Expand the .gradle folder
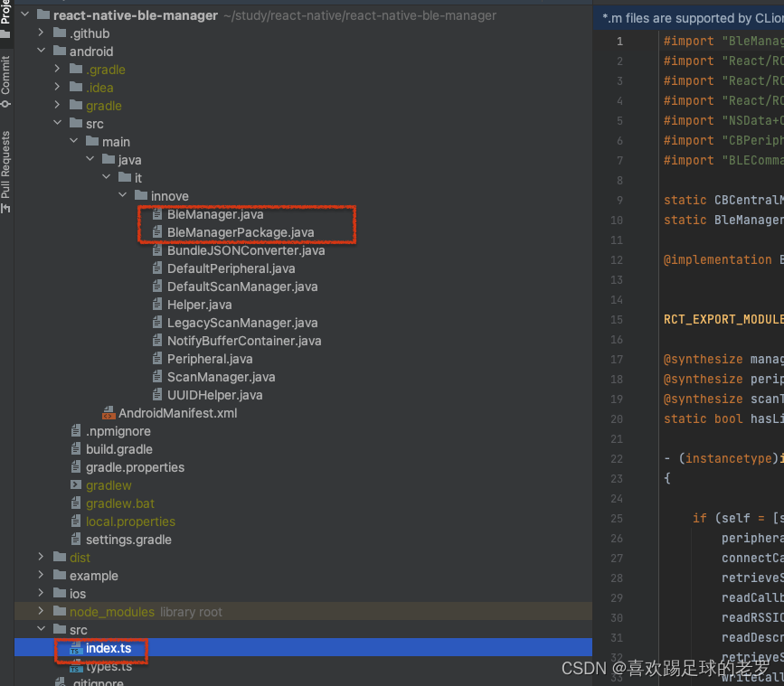Screen dimensions: 784x686 coord(57,69)
